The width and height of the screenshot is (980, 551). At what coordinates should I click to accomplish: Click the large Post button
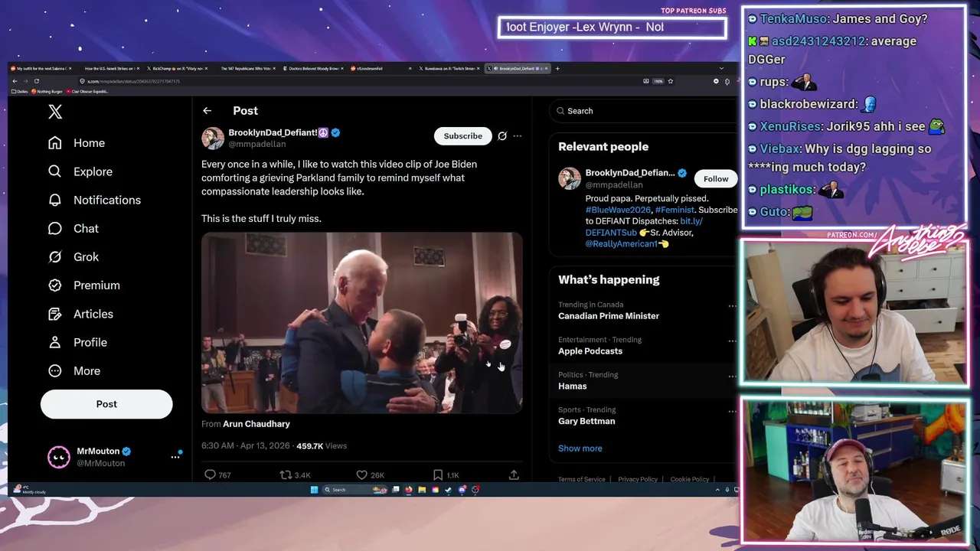(106, 404)
